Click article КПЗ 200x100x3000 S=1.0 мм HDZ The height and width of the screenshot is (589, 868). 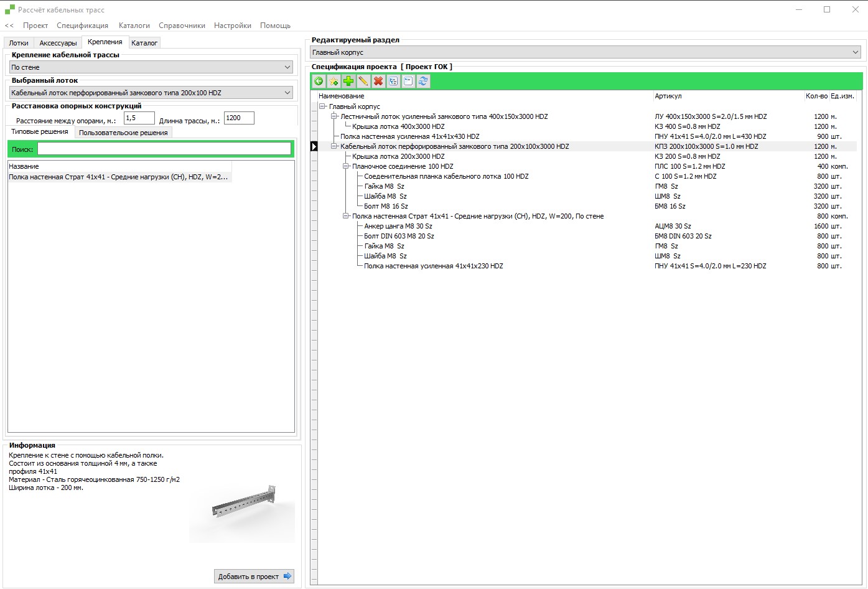[x=706, y=146]
